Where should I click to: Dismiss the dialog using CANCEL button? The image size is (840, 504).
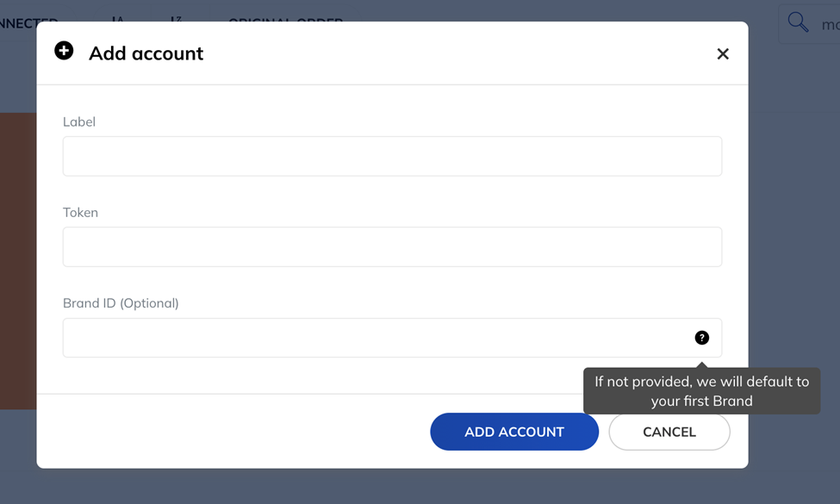(x=669, y=432)
